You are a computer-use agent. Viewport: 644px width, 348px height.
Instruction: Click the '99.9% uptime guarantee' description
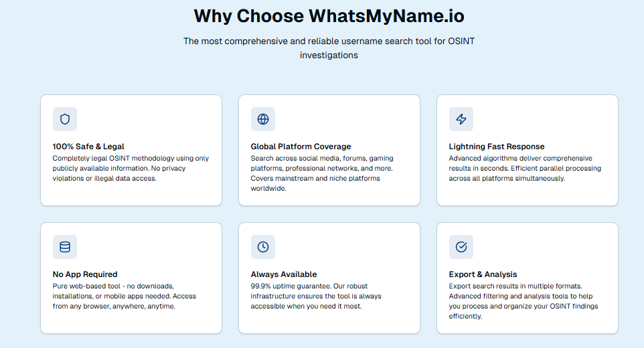[316, 296]
